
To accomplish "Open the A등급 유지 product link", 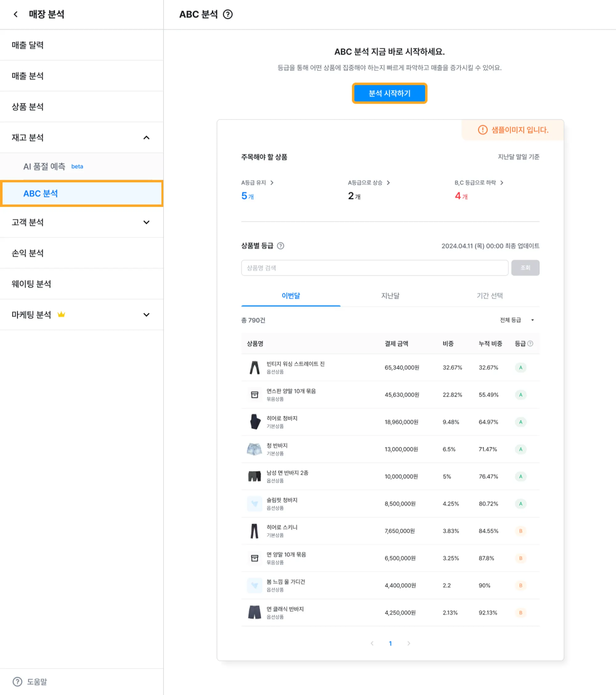I will click(257, 182).
